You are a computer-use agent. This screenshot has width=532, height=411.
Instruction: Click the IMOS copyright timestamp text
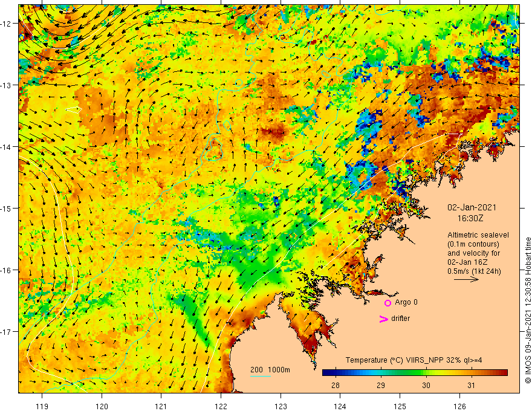point(528,310)
